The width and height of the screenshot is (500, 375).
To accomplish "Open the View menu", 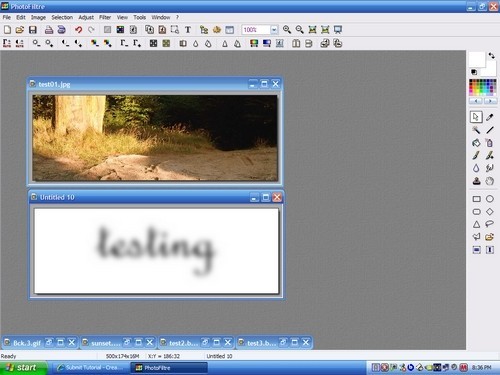I will click(x=122, y=17).
